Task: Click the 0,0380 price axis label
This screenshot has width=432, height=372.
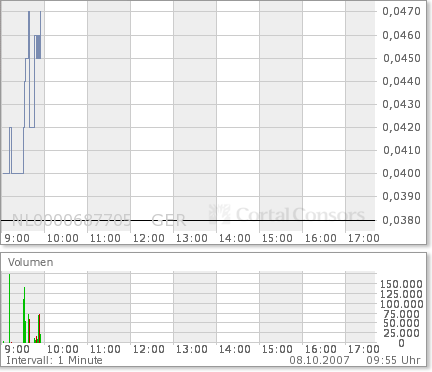Action: point(402,220)
